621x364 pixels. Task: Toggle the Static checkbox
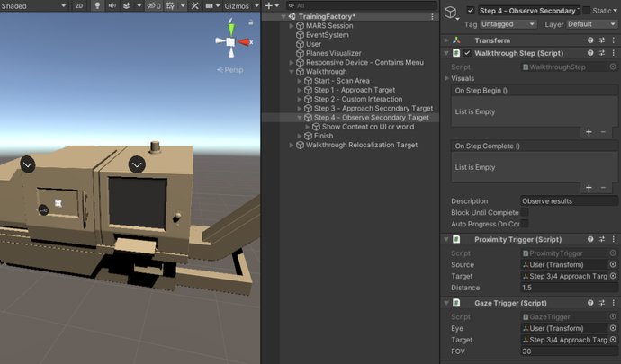coord(587,11)
